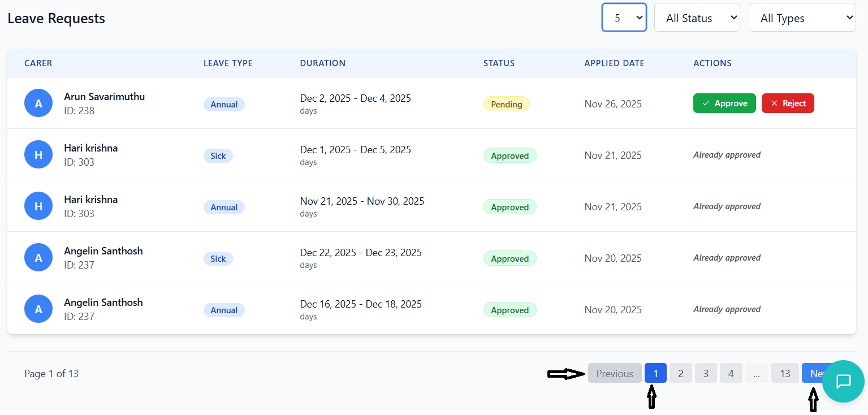Expand the All Status filter dropdown
The image size is (868, 415).
(x=697, y=18)
